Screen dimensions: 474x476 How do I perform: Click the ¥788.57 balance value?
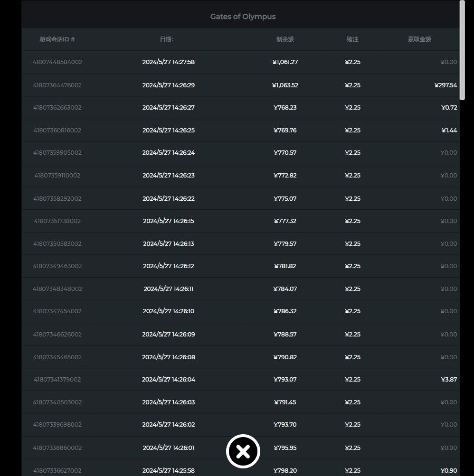point(285,334)
